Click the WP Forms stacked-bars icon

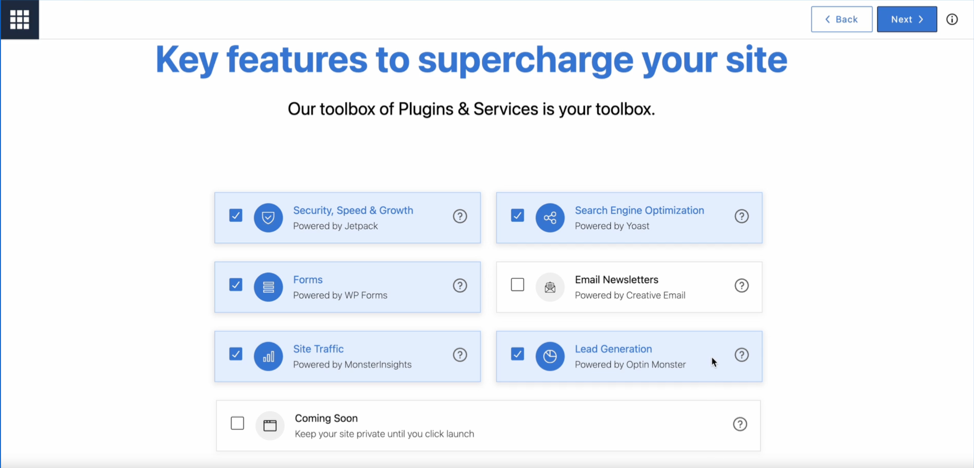(268, 287)
